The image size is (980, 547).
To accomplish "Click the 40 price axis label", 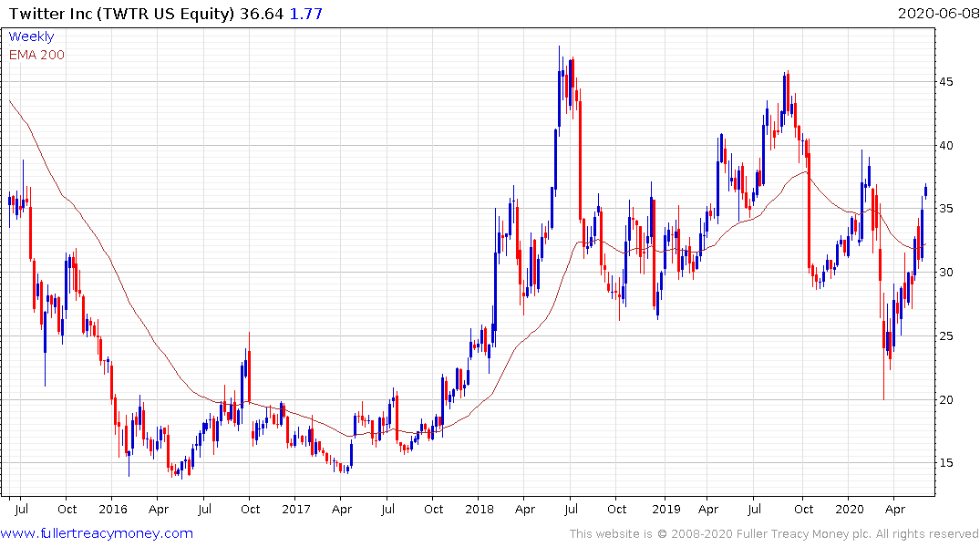I will tap(945, 146).
